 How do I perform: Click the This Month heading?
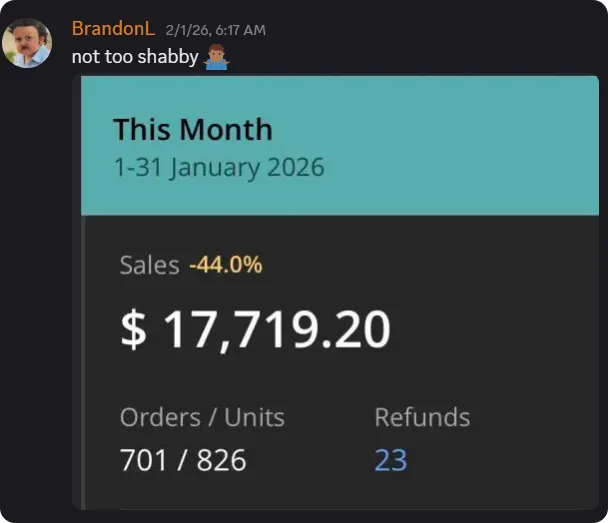[x=192, y=129]
